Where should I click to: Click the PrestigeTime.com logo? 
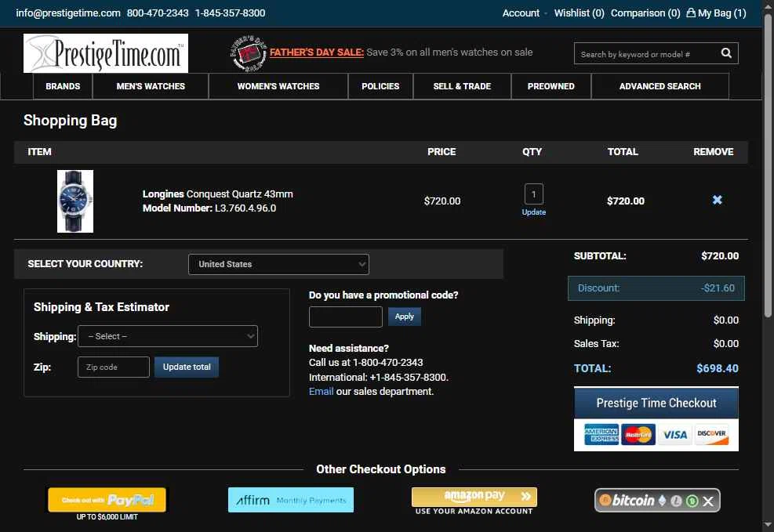[x=106, y=53]
